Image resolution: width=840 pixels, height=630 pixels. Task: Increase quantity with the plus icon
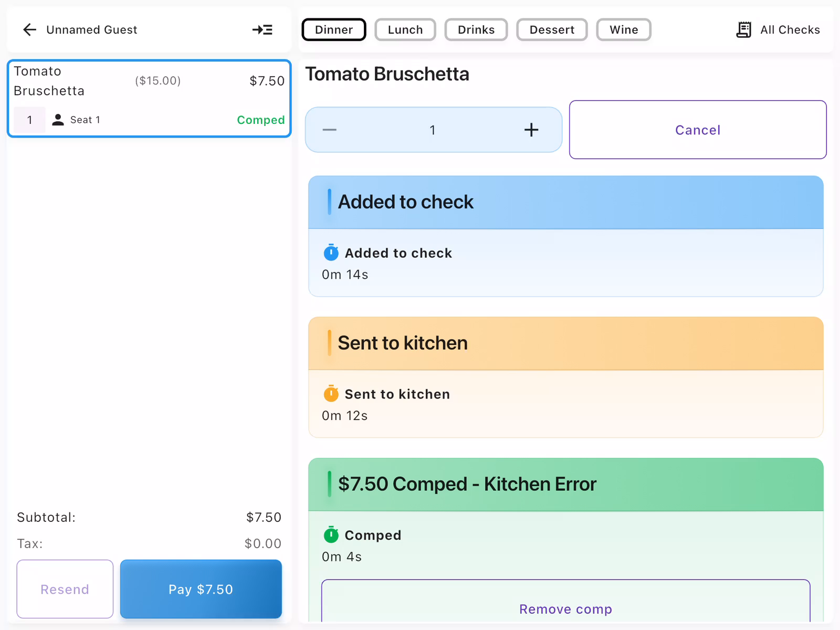(x=531, y=130)
